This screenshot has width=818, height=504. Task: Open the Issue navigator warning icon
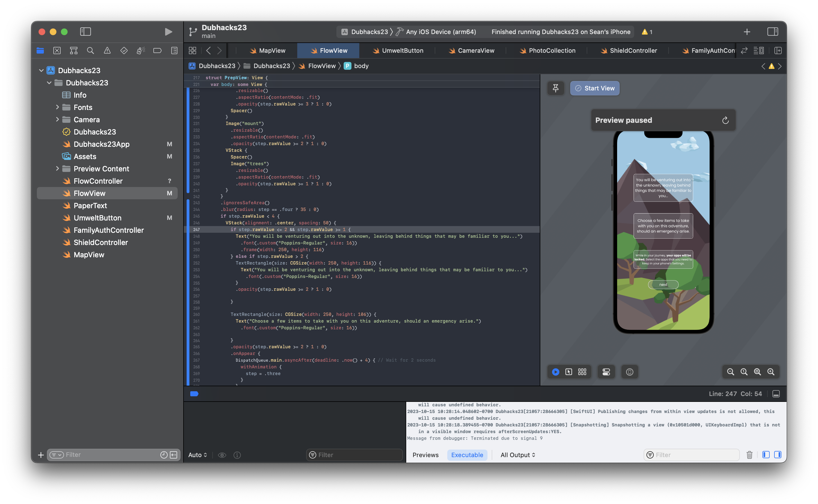pyautogui.click(x=107, y=51)
